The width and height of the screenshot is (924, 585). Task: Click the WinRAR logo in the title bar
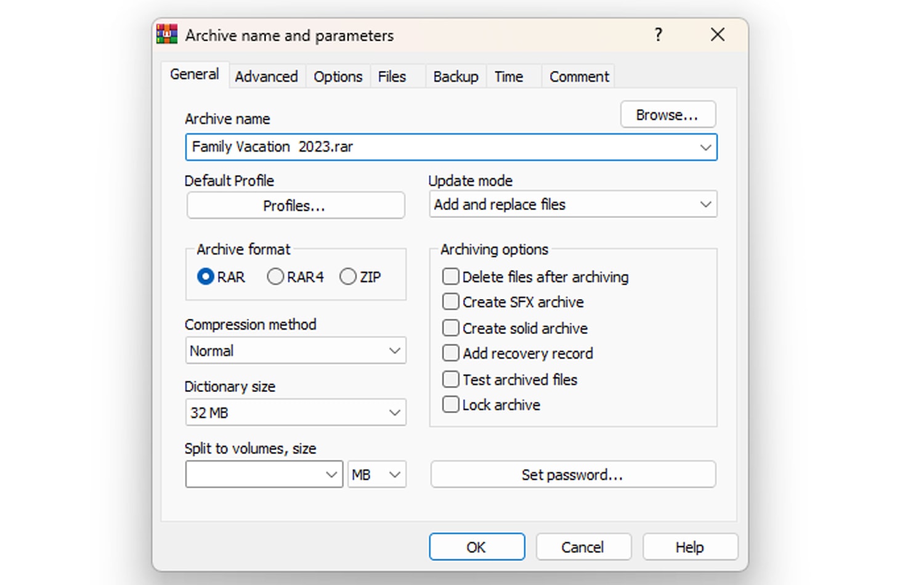click(165, 34)
